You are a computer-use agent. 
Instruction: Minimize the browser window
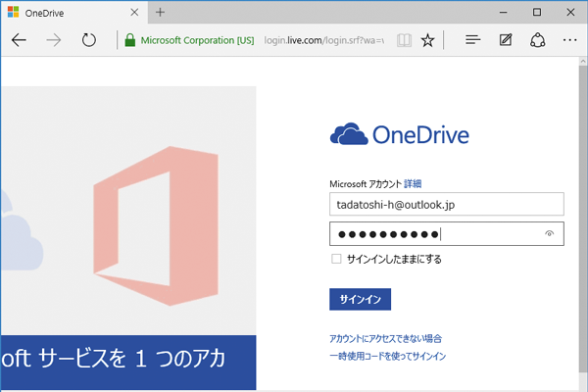[504, 13]
